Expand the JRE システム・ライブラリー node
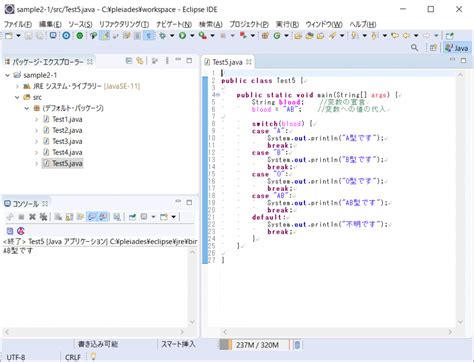This screenshot has width=474, height=362. coord(17,86)
